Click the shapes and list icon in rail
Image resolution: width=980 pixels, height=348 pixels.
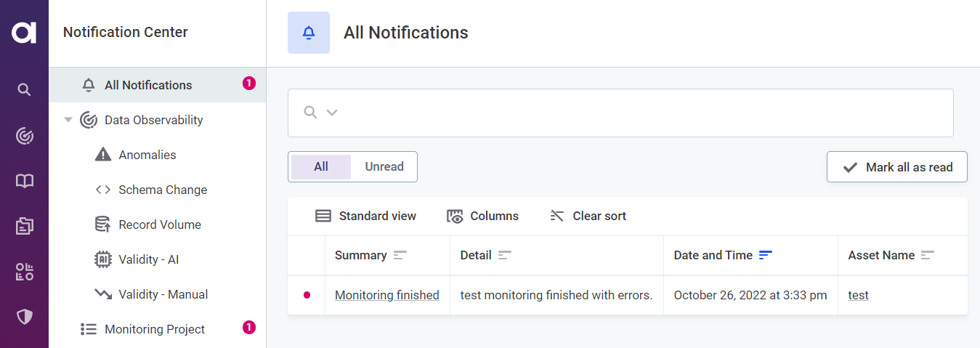point(24,272)
